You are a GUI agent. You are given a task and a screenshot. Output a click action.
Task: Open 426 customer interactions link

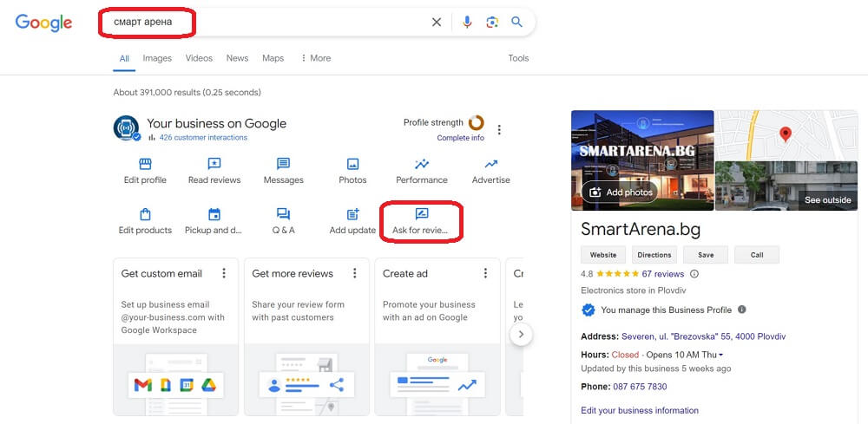(203, 138)
